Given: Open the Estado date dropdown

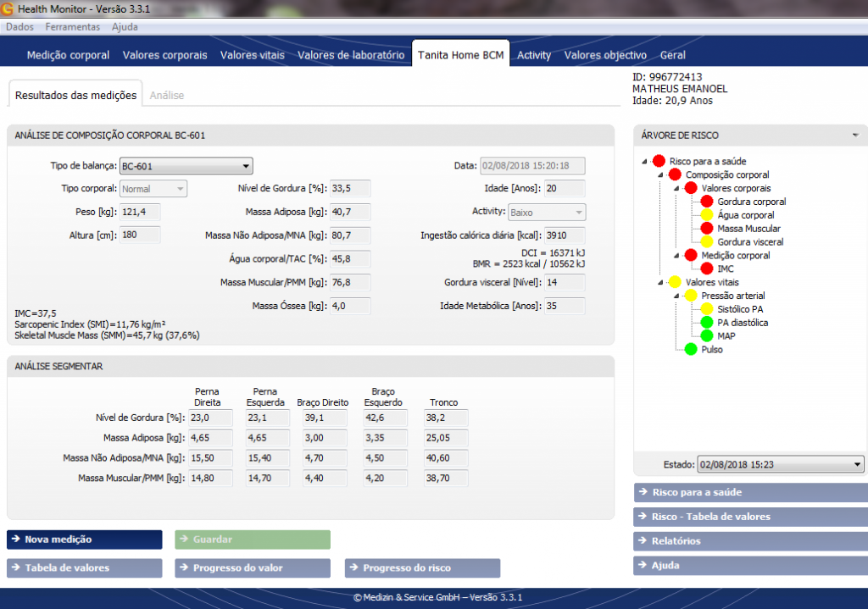Looking at the screenshot, I should [x=858, y=464].
